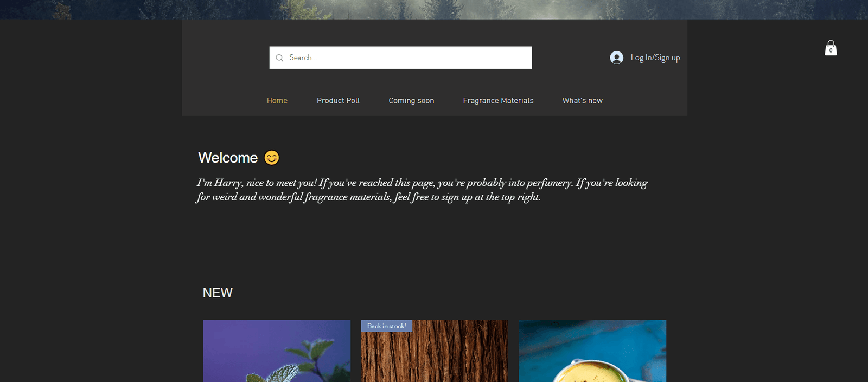Go to the Home menu item
868x382 pixels.
pyautogui.click(x=277, y=101)
